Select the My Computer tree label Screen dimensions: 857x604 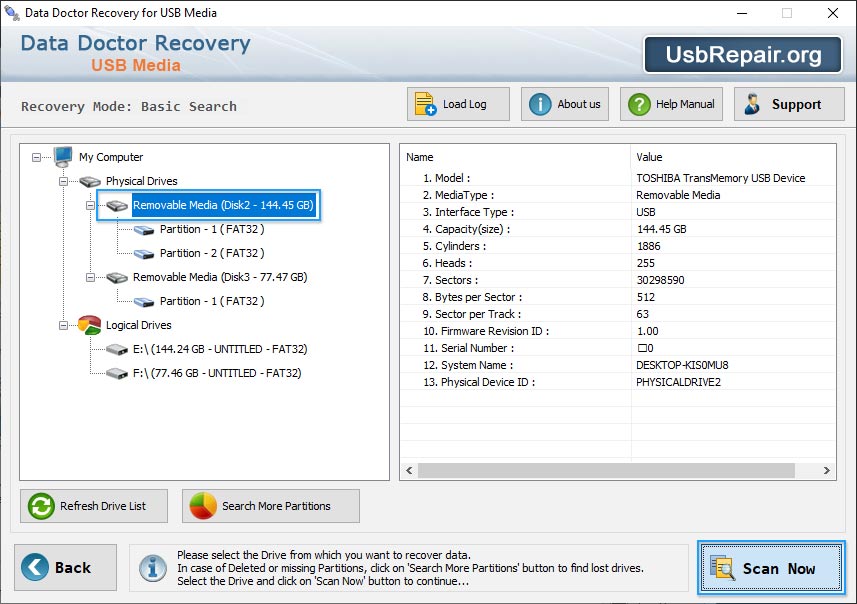tap(111, 157)
